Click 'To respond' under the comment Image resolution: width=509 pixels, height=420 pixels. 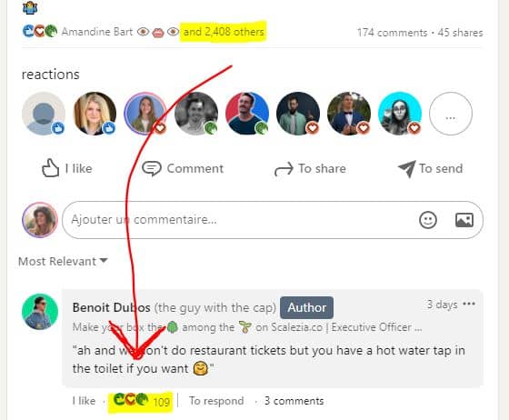click(x=216, y=401)
